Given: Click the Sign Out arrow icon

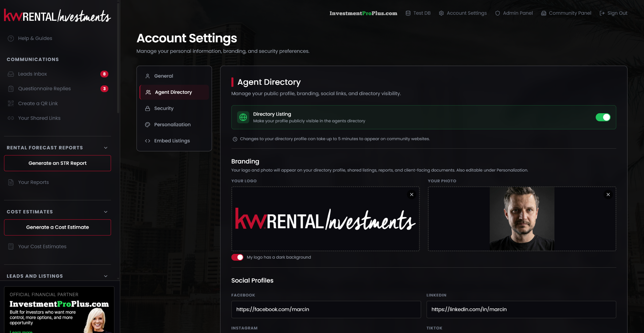Looking at the screenshot, I should 602,13.
